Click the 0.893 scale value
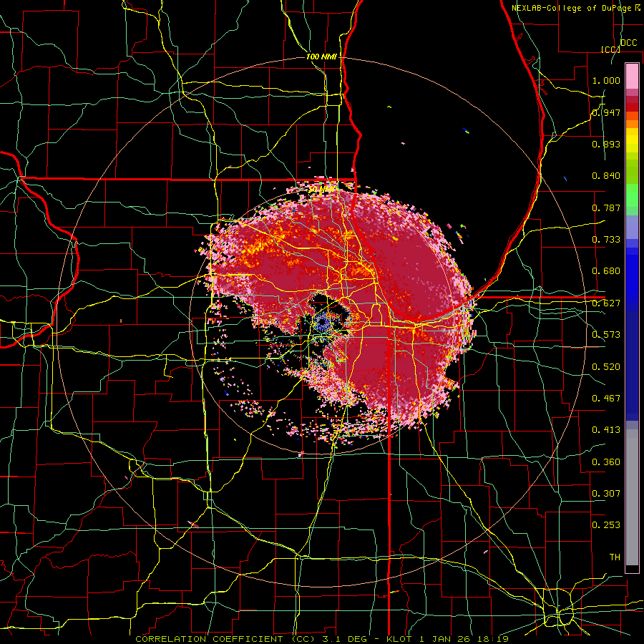 [x=606, y=144]
